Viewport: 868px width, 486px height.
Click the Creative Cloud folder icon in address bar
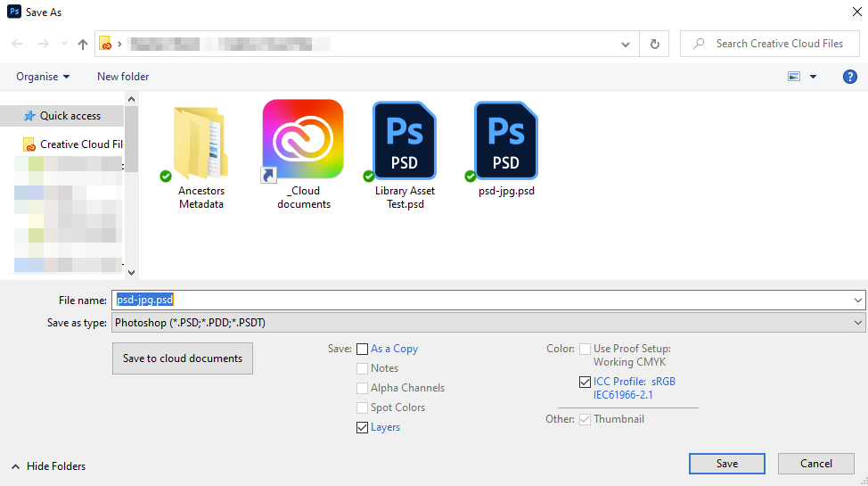point(105,43)
